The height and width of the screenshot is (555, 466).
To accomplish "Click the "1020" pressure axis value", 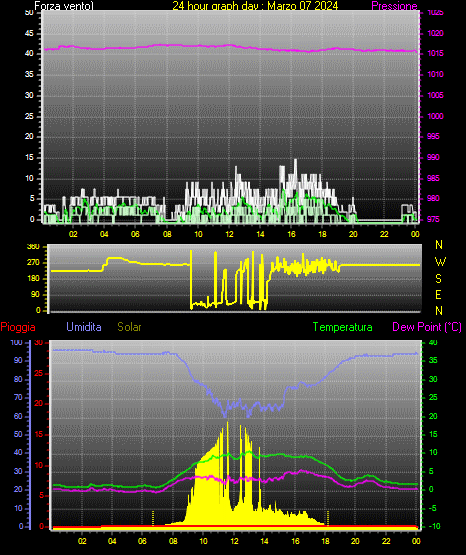I will click(x=435, y=33).
